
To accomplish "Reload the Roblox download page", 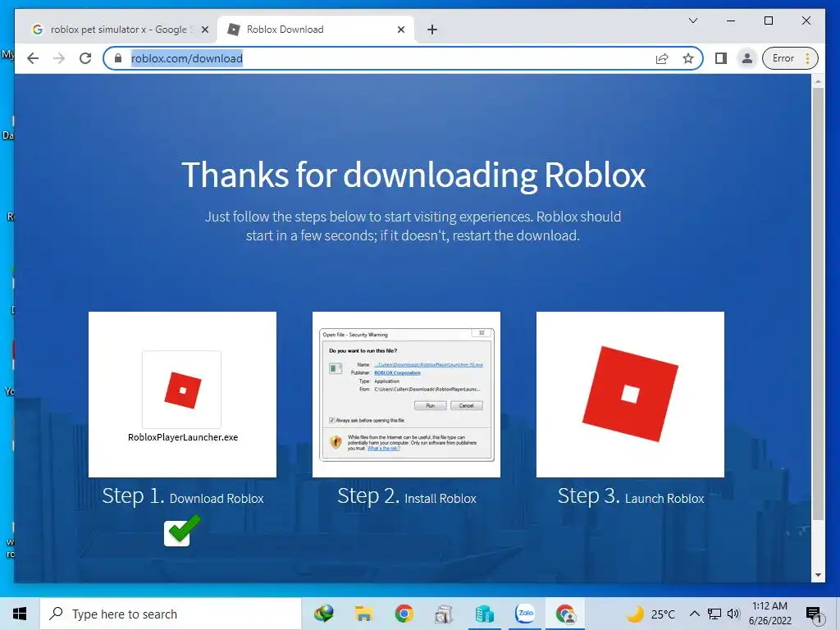I will pyautogui.click(x=85, y=58).
